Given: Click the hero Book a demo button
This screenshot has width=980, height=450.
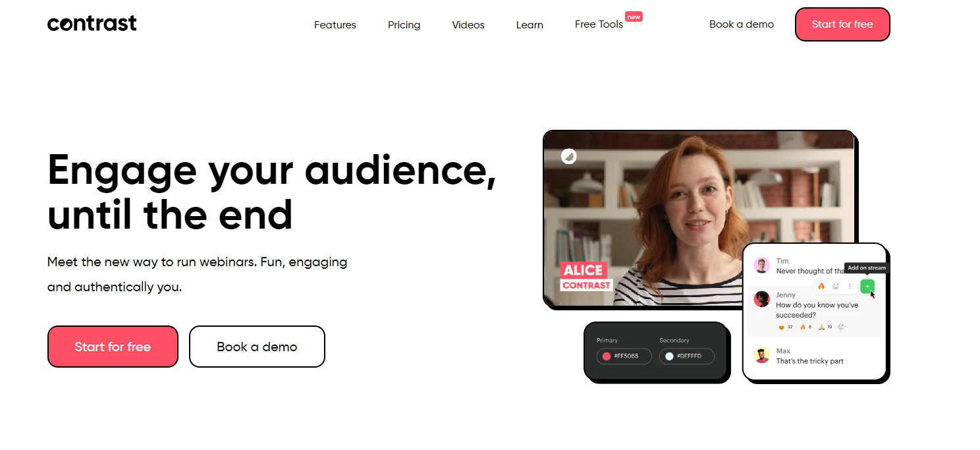Looking at the screenshot, I should point(257,347).
